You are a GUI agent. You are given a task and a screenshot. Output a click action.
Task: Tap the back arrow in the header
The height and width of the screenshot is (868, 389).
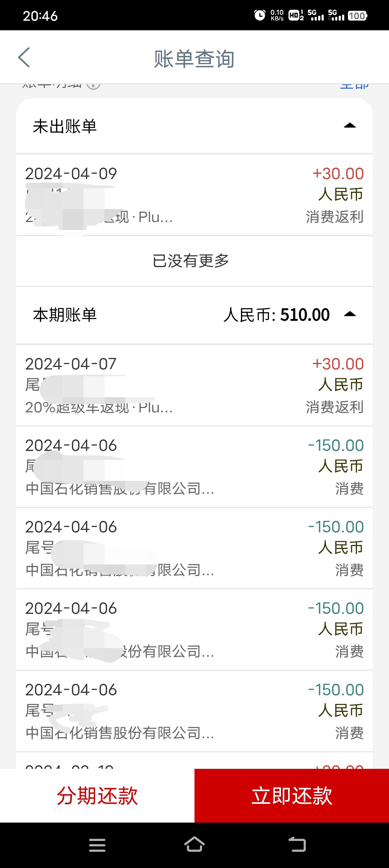pos(24,57)
